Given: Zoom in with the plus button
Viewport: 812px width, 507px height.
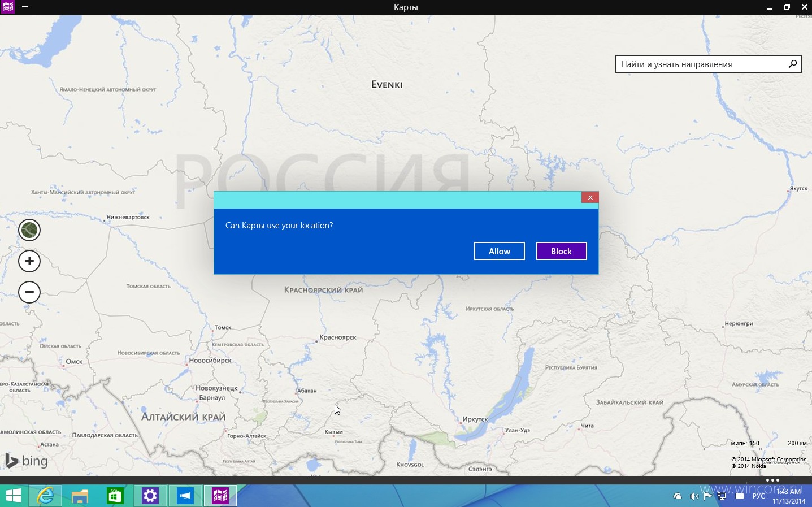Looking at the screenshot, I should coord(29,261).
